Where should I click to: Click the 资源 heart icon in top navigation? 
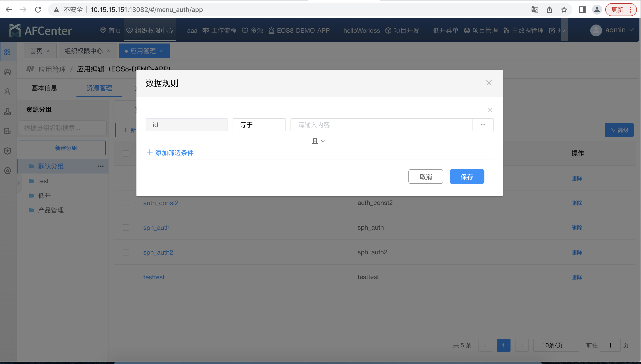tap(245, 30)
